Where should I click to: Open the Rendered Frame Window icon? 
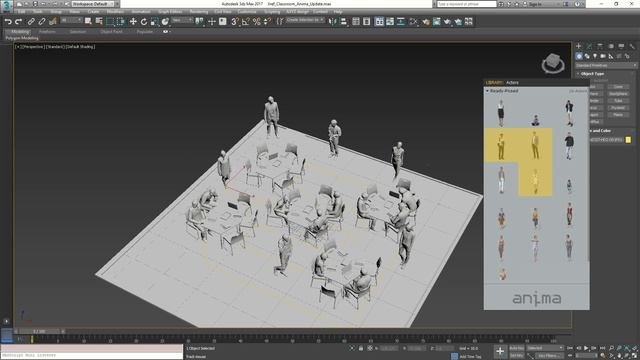click(436, 22)
